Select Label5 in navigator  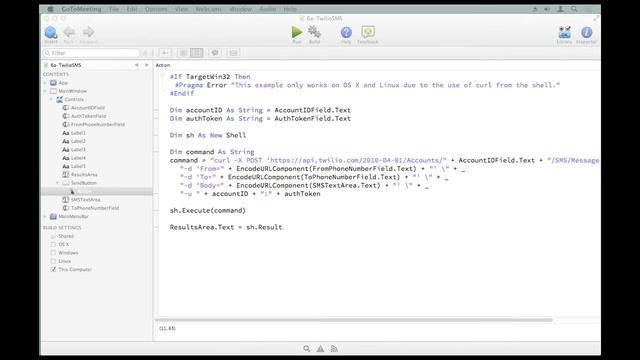pos(78,167)
